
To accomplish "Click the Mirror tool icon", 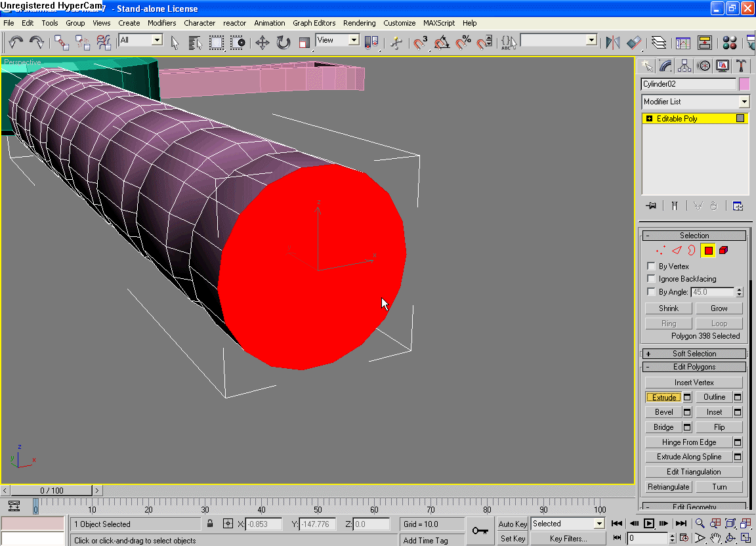I will pyautogui.click(x=613, y=43).
